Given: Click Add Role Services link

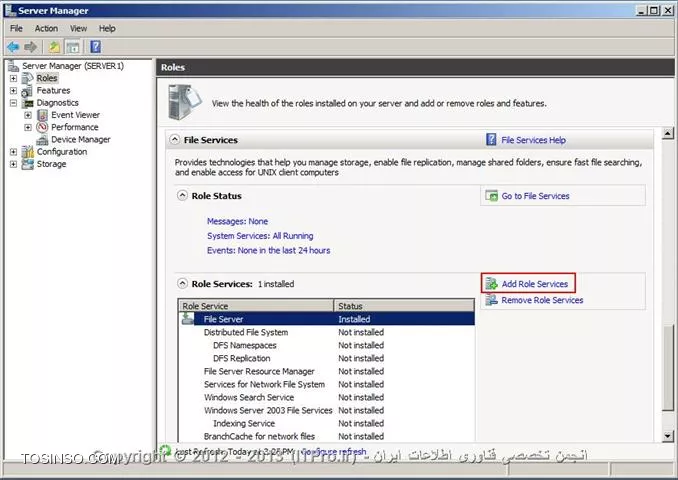Looking at the screenshot, I should click(x=534, y=284).
